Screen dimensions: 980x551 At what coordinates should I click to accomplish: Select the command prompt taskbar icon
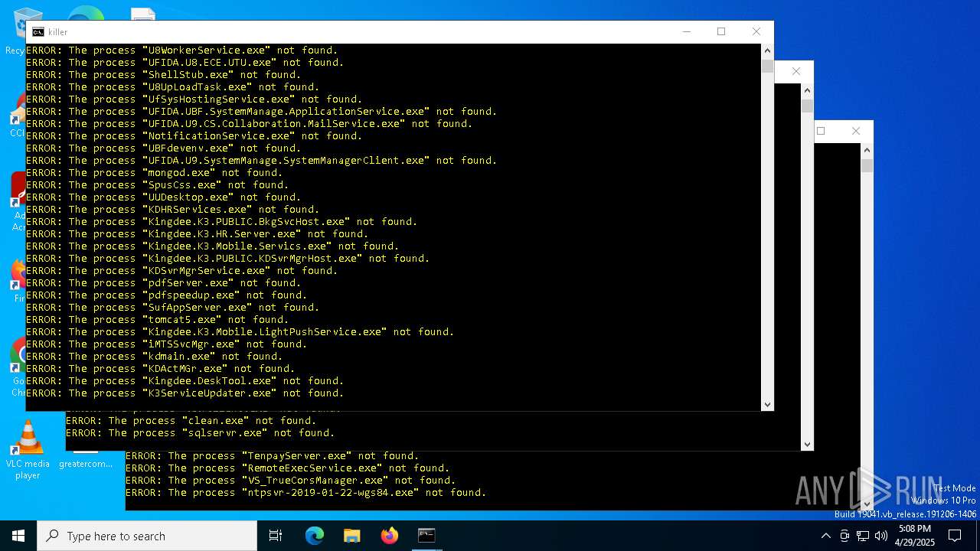pos(426,536)
